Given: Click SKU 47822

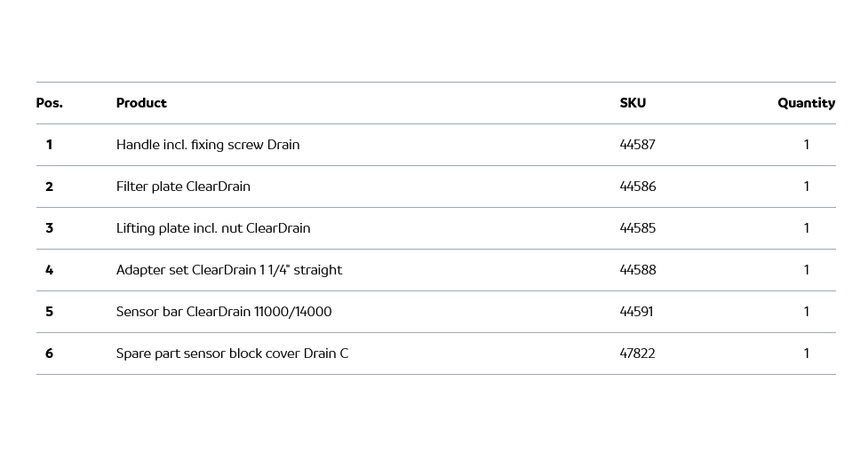Looking at the screenshot, I should point(637,354).
